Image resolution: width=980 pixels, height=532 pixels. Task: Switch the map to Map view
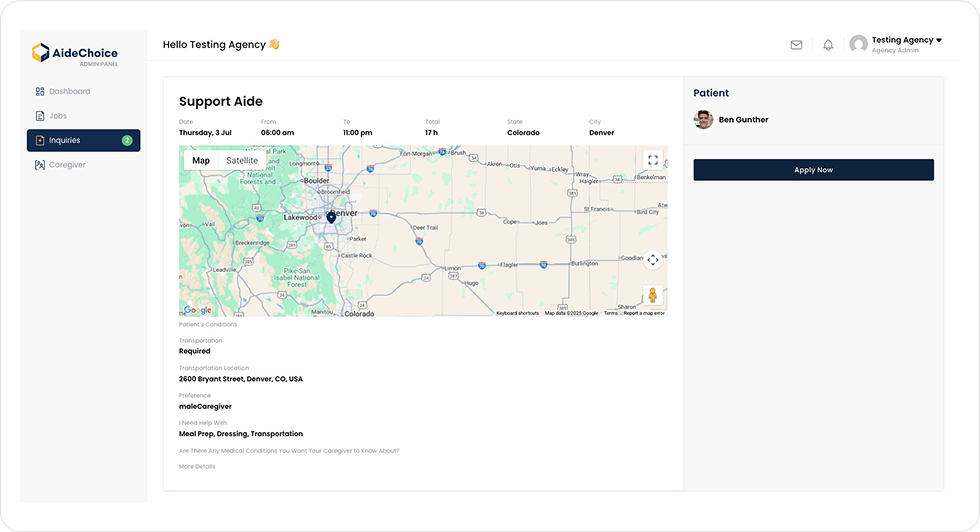click(201, 161)
